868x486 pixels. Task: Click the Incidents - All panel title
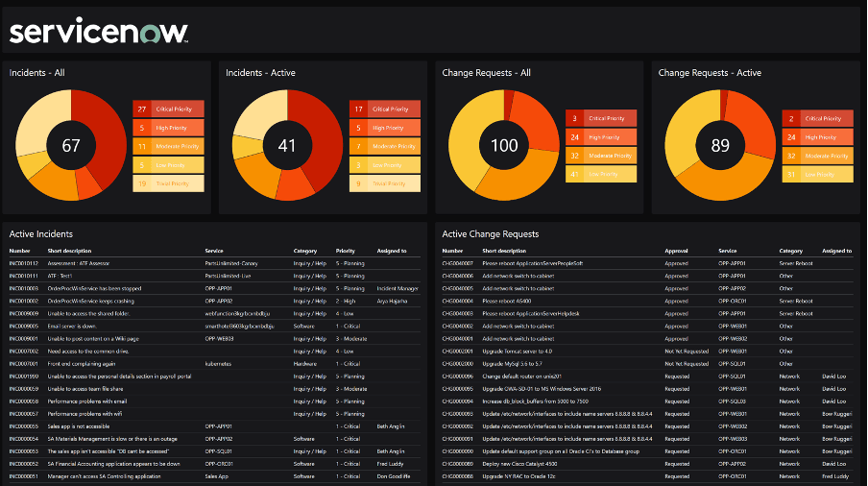click(37, 72)
